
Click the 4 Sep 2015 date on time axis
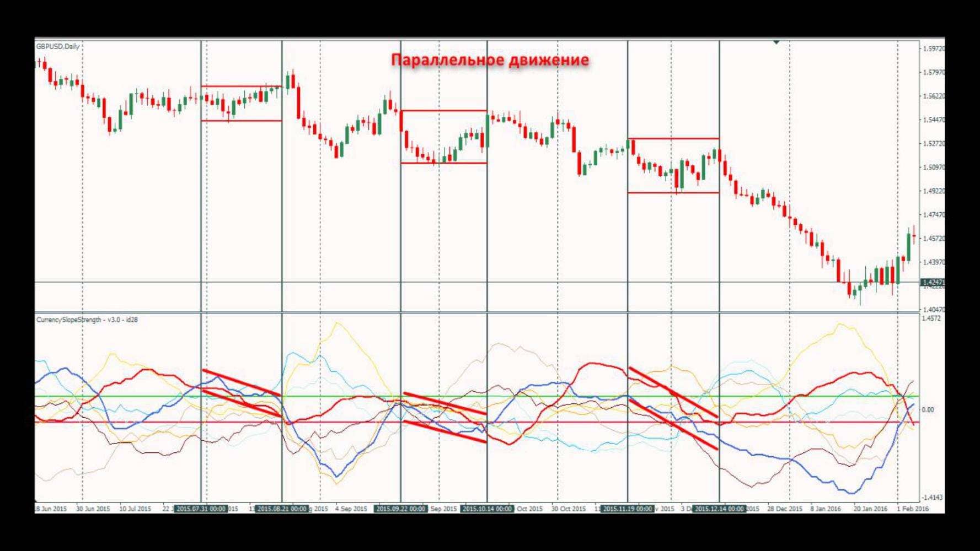pos(351,509)
